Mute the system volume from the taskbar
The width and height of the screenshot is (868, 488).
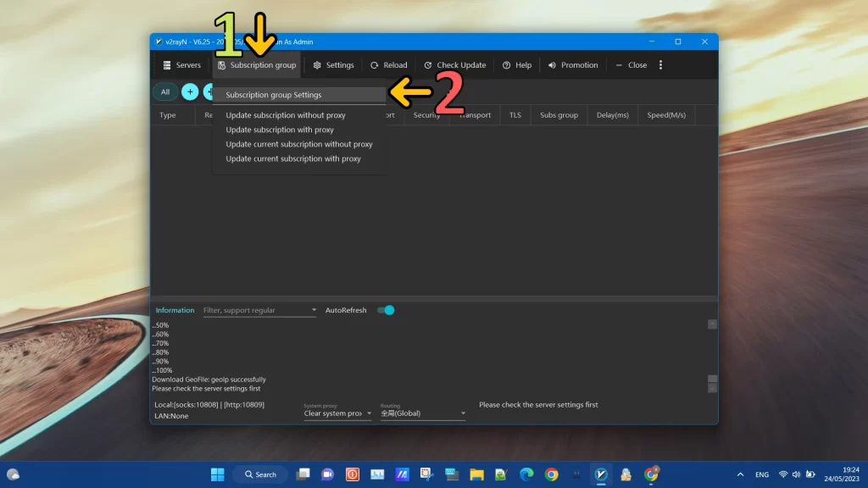(x=795, y=474)
